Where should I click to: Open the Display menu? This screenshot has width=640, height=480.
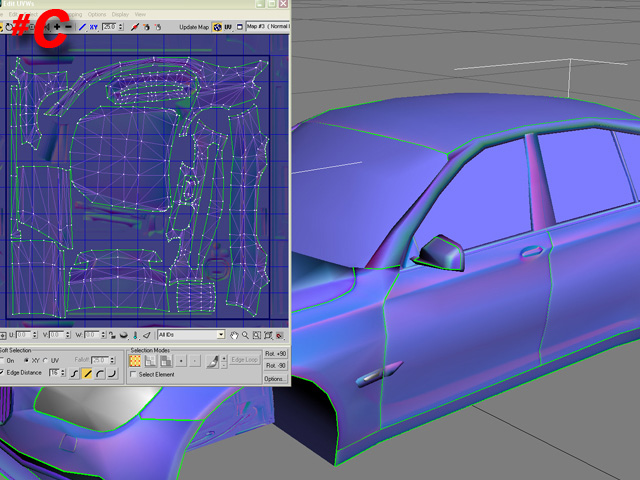tap(120, 14)
